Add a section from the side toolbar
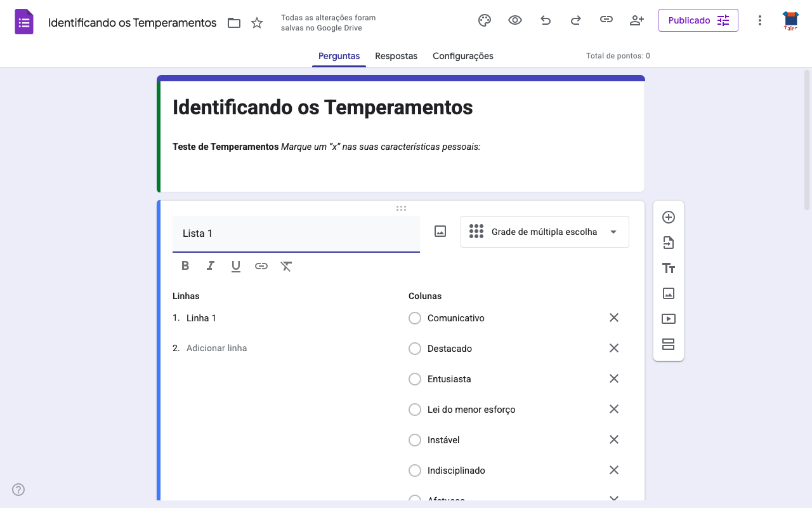 [669, 344]
